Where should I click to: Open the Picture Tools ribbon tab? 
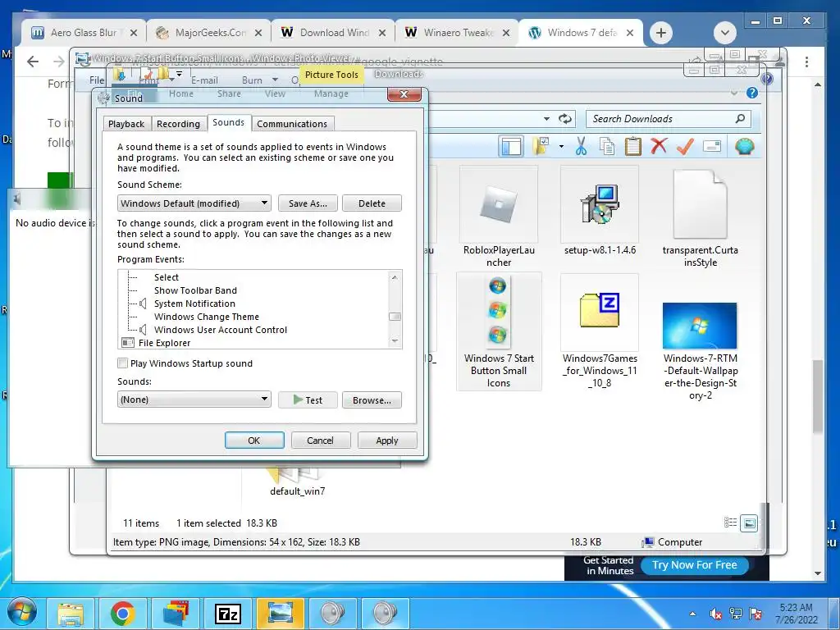click(x=331, y=75)
